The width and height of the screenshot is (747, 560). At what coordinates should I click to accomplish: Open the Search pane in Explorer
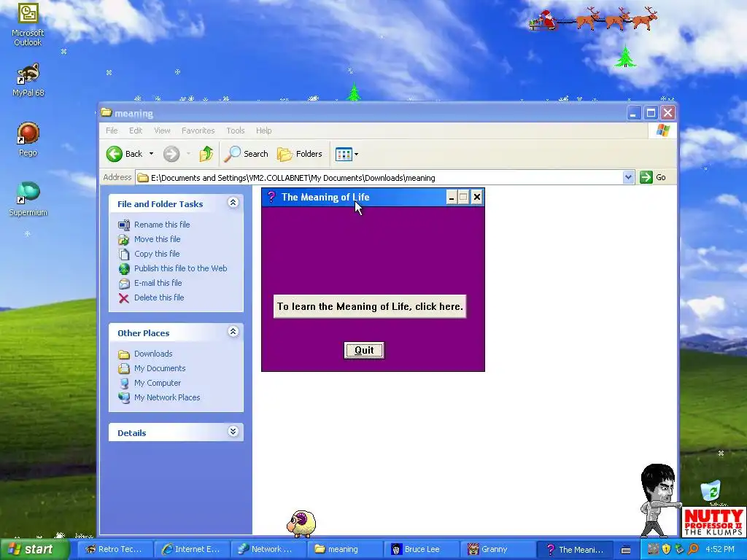[247, 154]
